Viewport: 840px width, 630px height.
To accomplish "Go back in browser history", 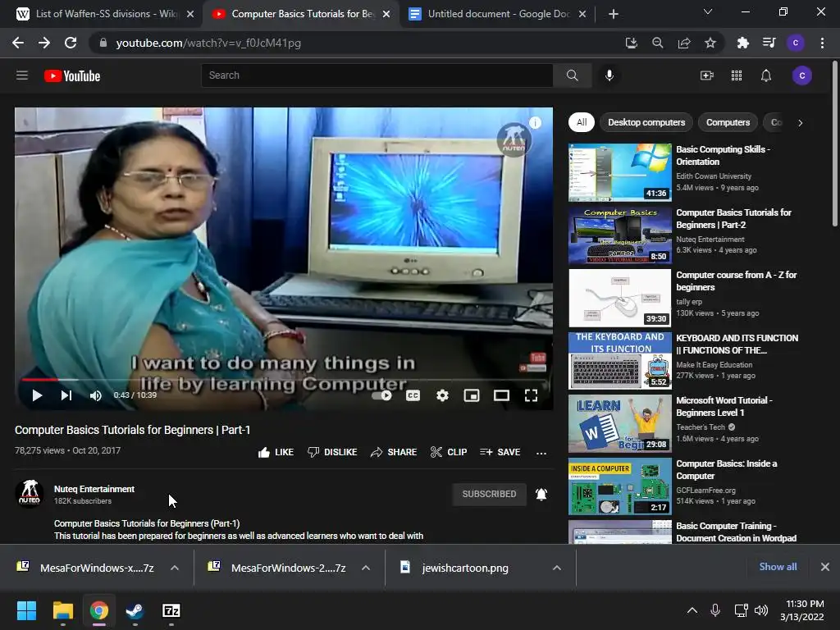I will [18, 43].
